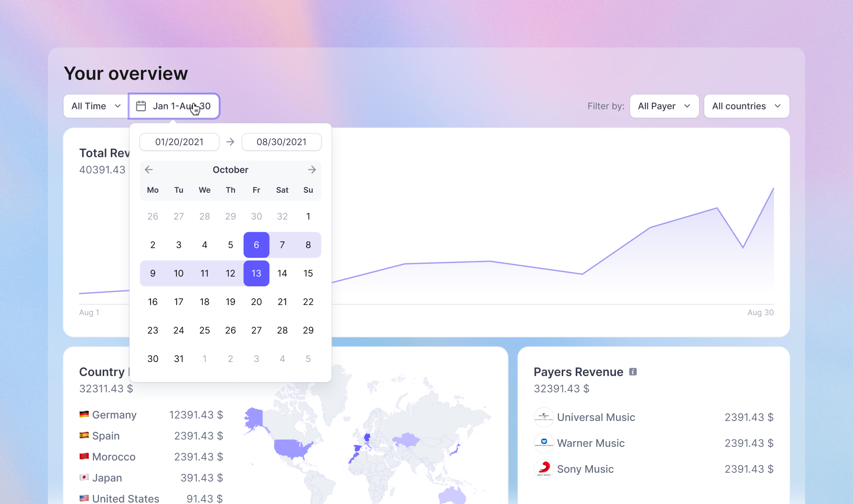Click the October month header

(x=230, y=169)
